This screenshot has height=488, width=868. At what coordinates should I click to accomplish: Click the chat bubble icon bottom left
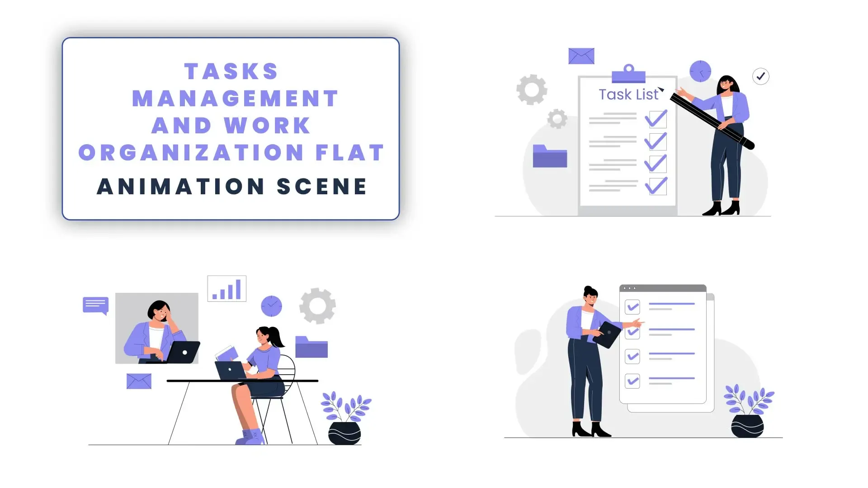(x=95, y=304)
